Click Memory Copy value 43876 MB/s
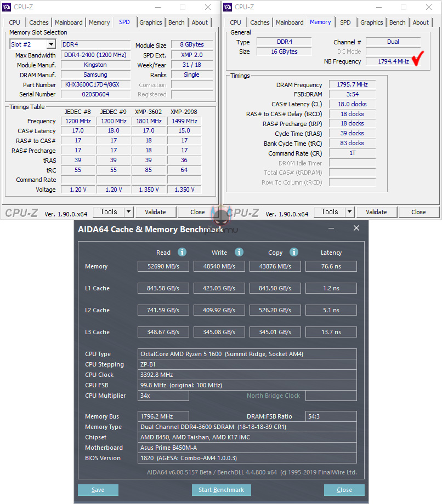The width and height of the screenshot is (442, 504). click(275, 266)
